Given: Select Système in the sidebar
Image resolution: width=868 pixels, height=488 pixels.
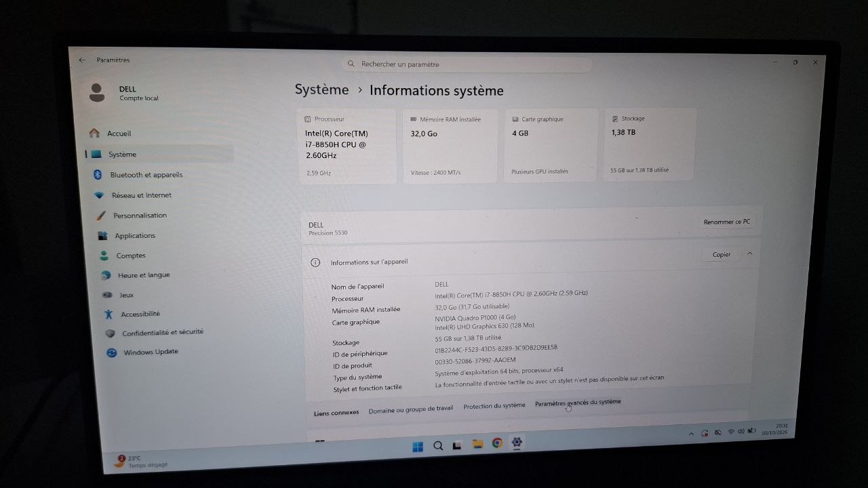Looking at the screenshot, I should (160, 154).
